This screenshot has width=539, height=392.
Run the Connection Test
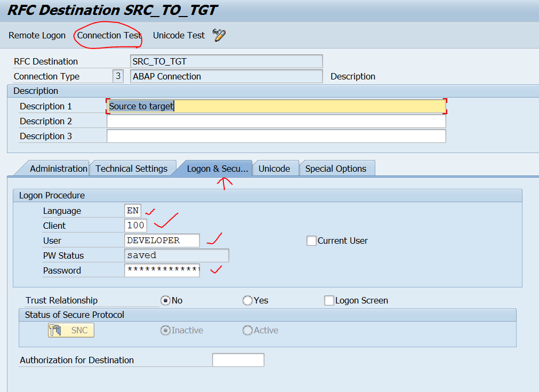tap(108, 35)
